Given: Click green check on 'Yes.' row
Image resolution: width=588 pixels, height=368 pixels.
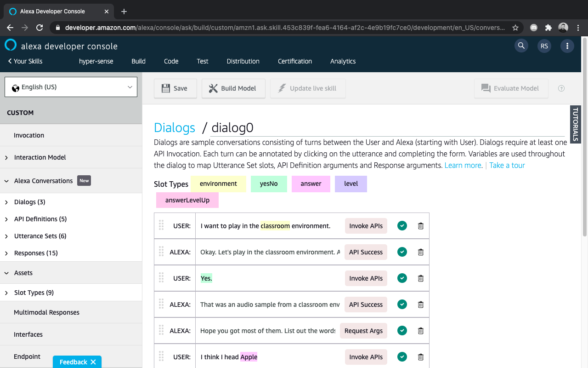Looking at the screenshot, I should [x=402, y=278].
